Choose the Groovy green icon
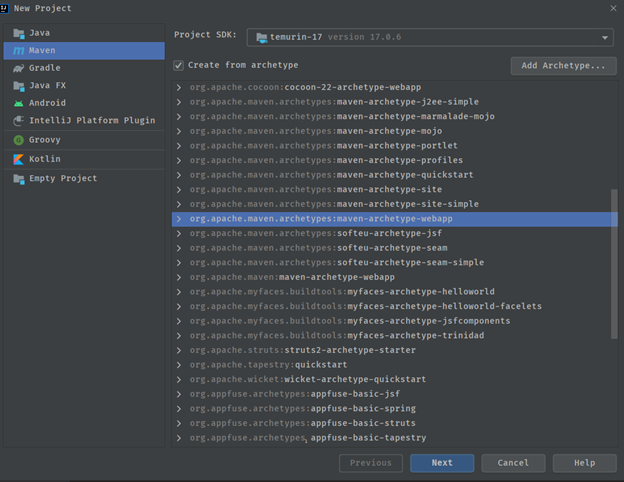The width and height of the screenshot is (624, 482). [19, 140]
